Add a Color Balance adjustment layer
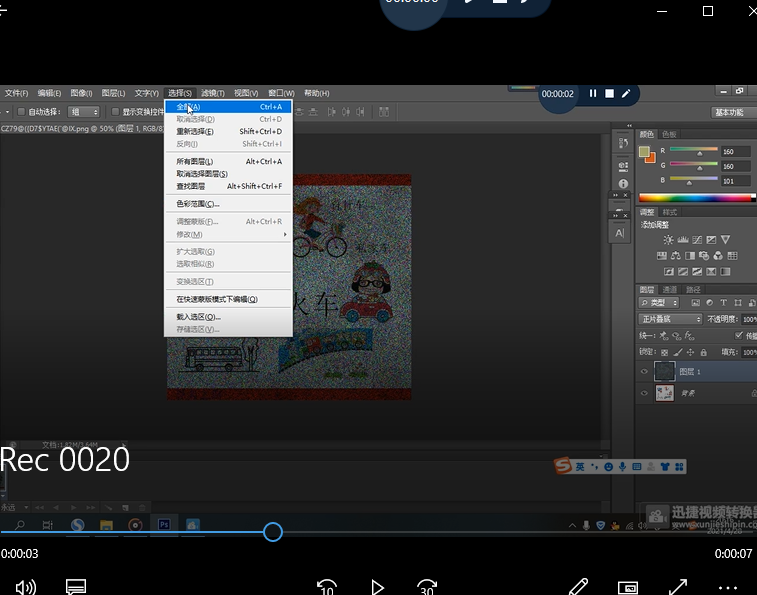Image resolution: width=757 pixels, height=595 pixels. point(675,255)
